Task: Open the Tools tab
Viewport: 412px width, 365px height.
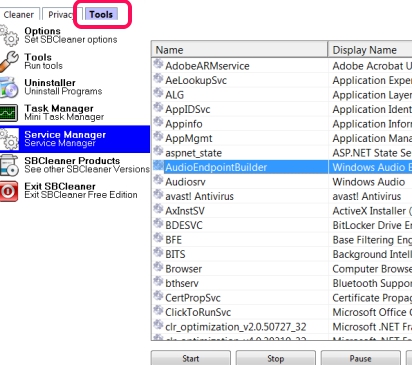Action: 101,14
